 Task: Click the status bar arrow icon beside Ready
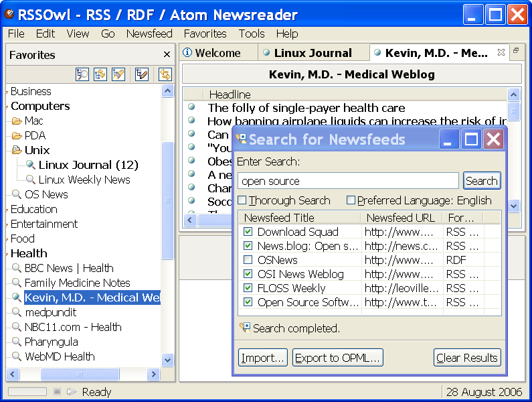tap(71, 391)
